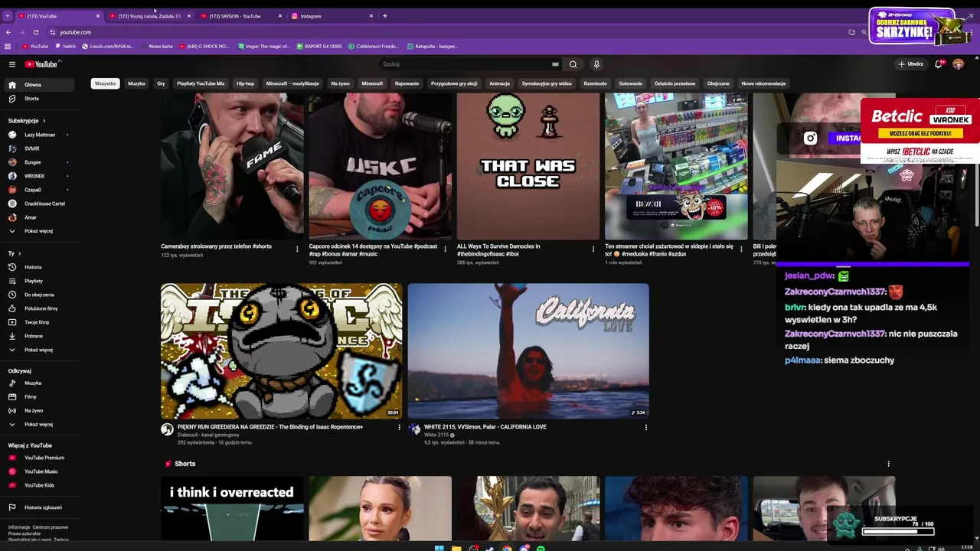The height and width of the screenshot is (551, 980).
Task: Open the RAPORT G4 SKINS bookmark
Action: click(319, 46)
